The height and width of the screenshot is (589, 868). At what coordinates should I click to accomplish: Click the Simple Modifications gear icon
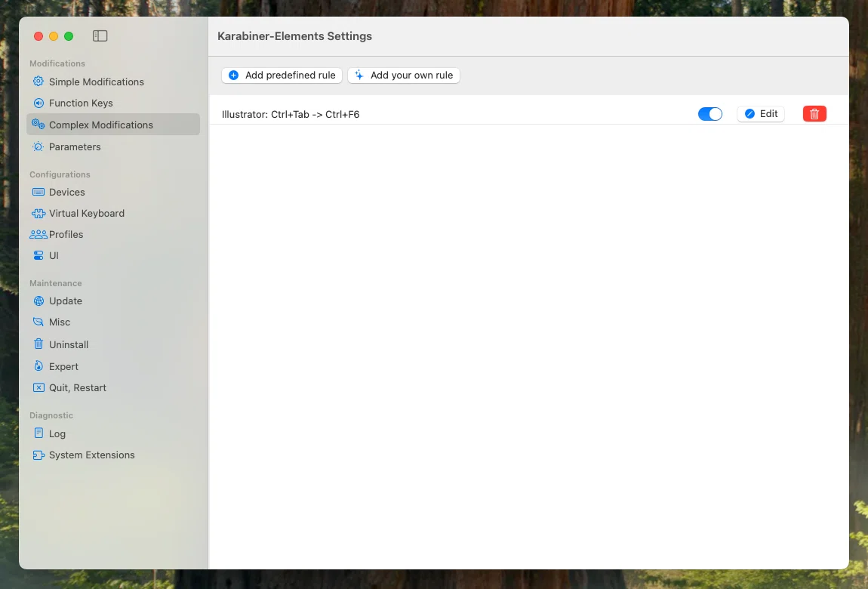(x=38, y=82)
